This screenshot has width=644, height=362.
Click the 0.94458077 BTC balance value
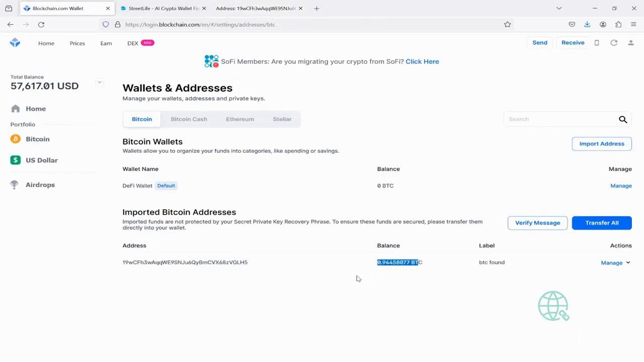tap(400, 262)
